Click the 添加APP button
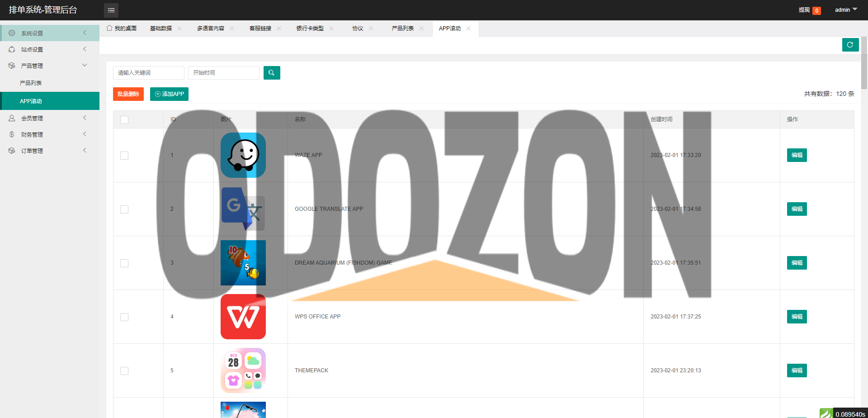This screenshot has height=418, width=868. pyautogui.click(x=169, y=94)
